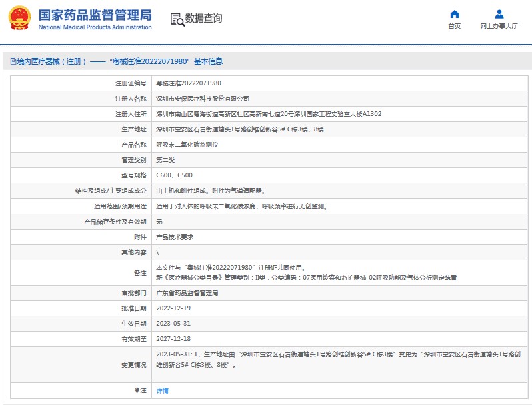Click the 首页 text link
The width and height of the screenshot is (532, 405).
click(x=454, y=26)
